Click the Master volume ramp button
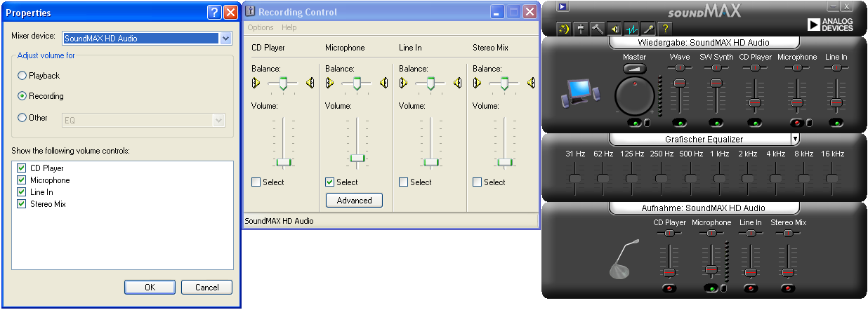 [634, 68]
